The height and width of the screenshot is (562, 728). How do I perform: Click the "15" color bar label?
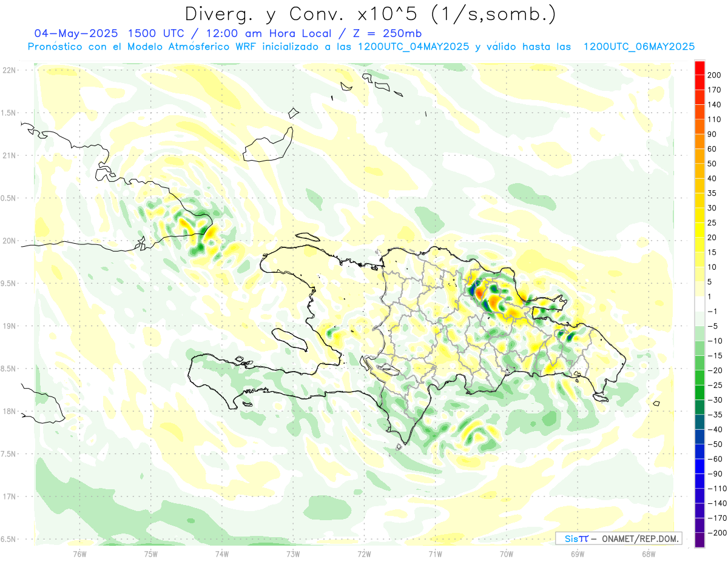coord(712,252)
